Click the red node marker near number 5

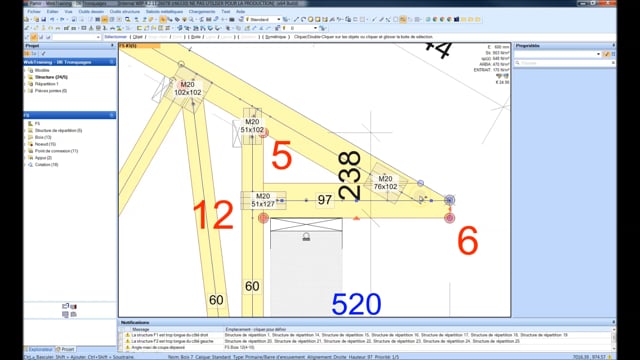pyautogui.click(x=264, y=133)
